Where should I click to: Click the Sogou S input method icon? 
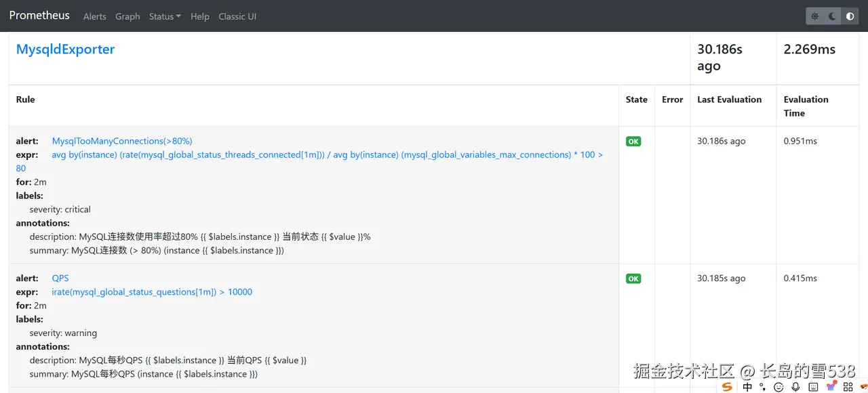(x=727, y=387)
